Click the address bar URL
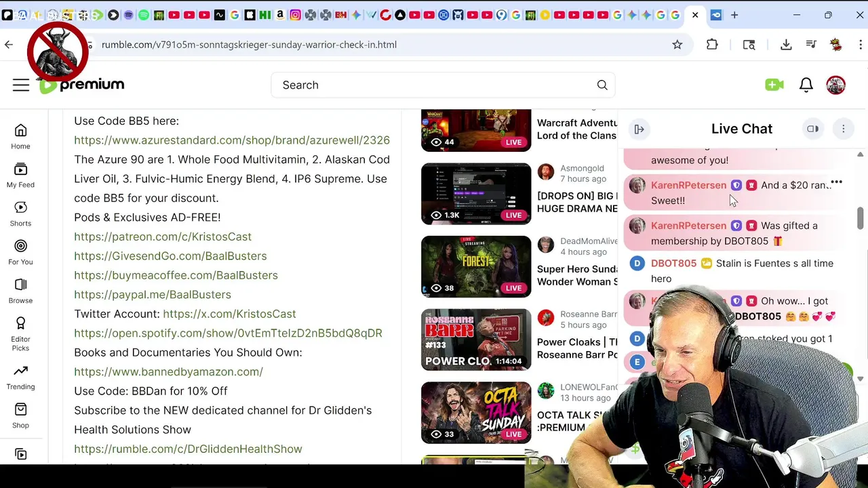 [249, 45]
